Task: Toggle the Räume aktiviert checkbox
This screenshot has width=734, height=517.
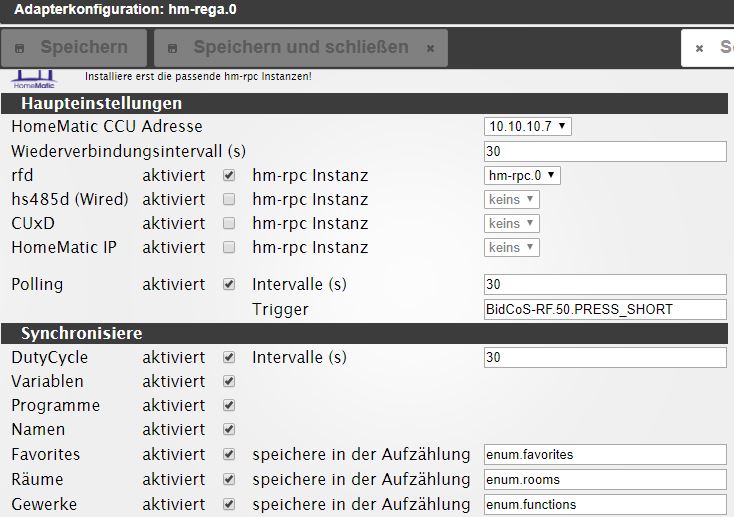Action: [x=229, y=479]
